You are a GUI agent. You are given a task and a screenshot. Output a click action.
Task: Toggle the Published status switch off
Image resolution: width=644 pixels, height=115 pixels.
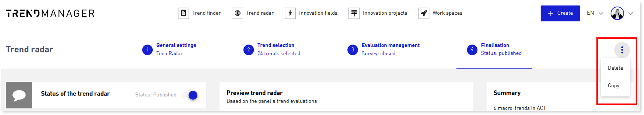pos(190,95)
